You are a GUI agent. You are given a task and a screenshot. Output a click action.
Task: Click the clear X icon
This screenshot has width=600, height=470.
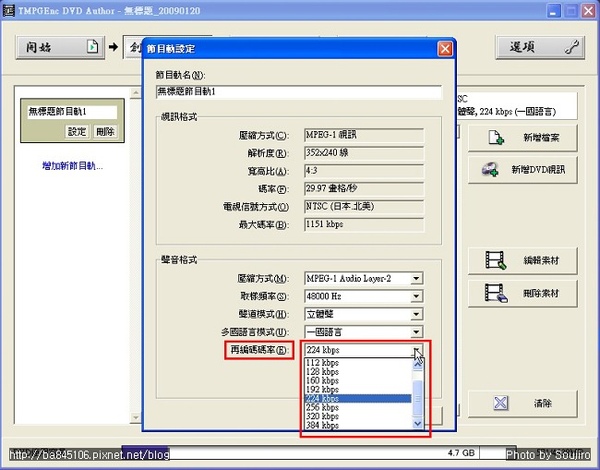[x=501, y=403]
